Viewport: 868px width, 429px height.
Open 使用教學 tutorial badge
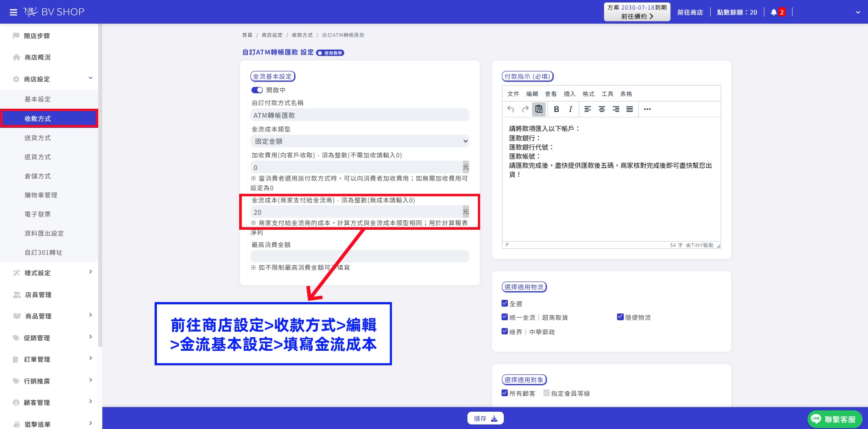pos(330,53)
